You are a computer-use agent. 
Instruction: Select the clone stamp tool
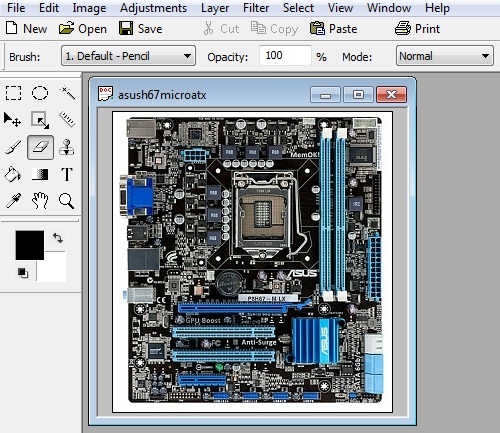click(67, 147)
